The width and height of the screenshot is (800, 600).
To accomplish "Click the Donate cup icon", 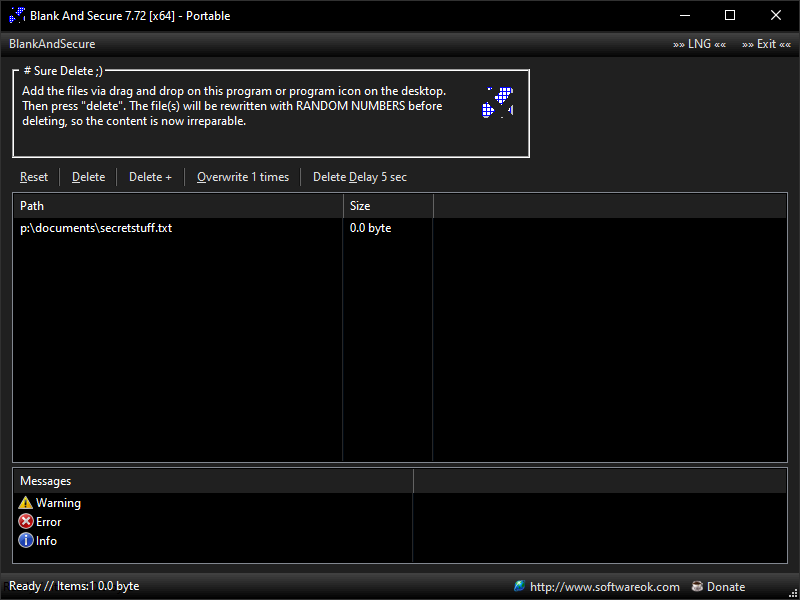I will click(x=697, y=586).
